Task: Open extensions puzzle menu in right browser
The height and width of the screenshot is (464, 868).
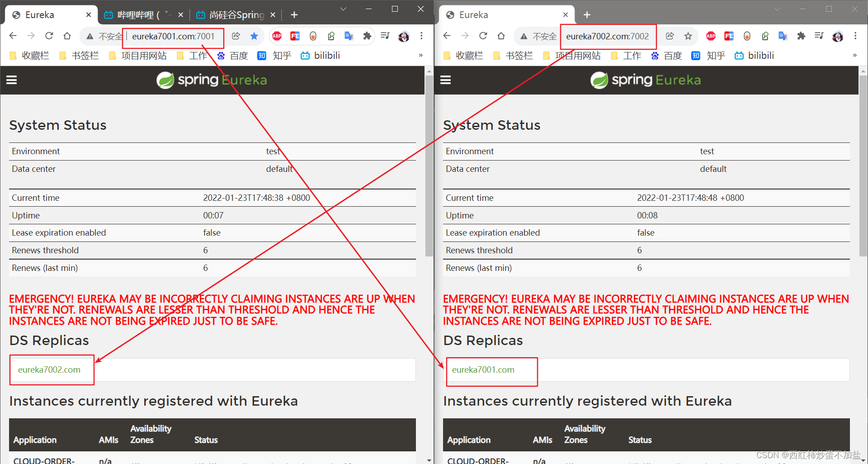Action: tap(801, 36)
